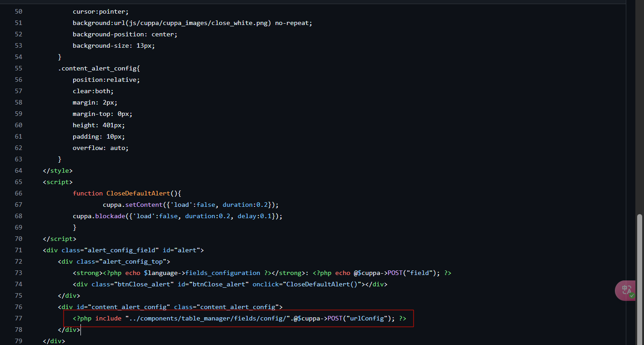Click the 'include' keyword on line 77
Screen dimensions: 644x345
(x=108, y=318)
